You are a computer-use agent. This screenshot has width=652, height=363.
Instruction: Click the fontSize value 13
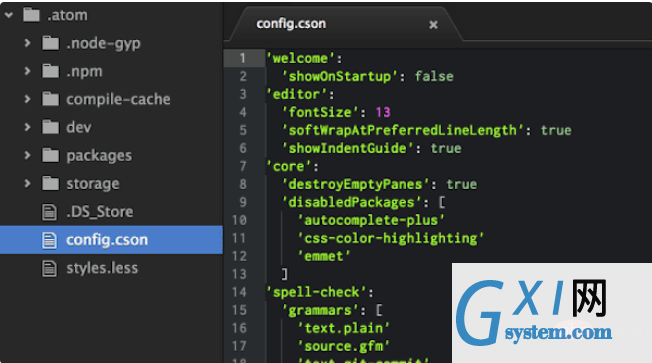(x=383, y=112)
